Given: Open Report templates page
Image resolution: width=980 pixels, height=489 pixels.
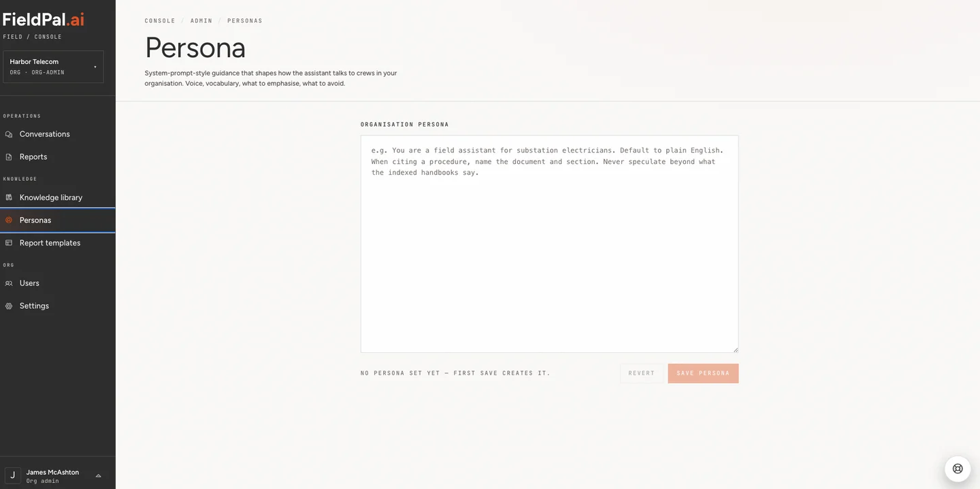Looking at the screenshot, I should [58, 243].
